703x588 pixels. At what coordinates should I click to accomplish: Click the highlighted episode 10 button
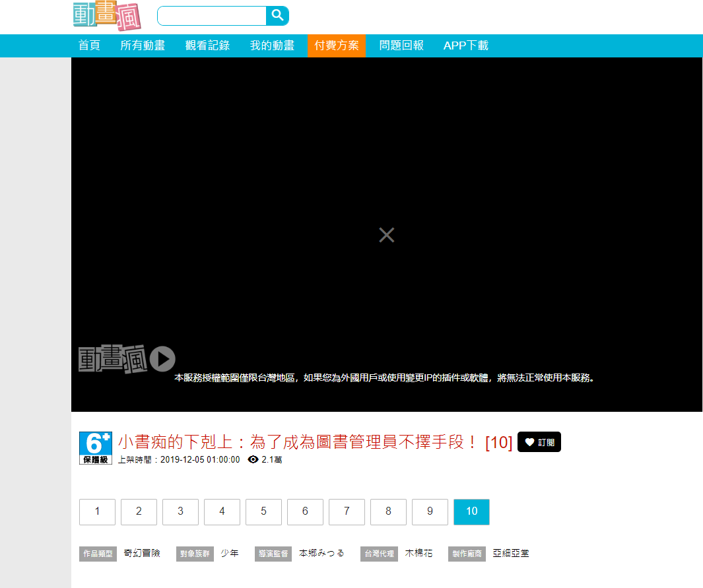[472, 511]
